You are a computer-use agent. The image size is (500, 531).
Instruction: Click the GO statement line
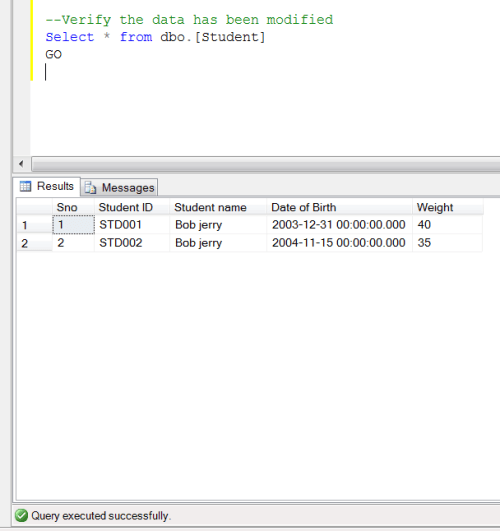tap(54, 55)
